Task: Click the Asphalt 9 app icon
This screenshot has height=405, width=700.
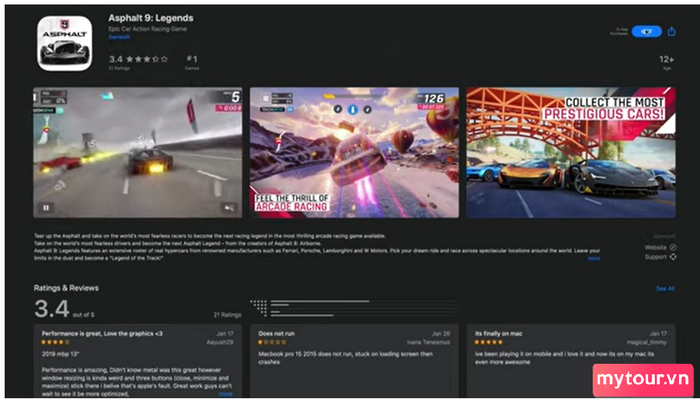Action: pos(65,43)
